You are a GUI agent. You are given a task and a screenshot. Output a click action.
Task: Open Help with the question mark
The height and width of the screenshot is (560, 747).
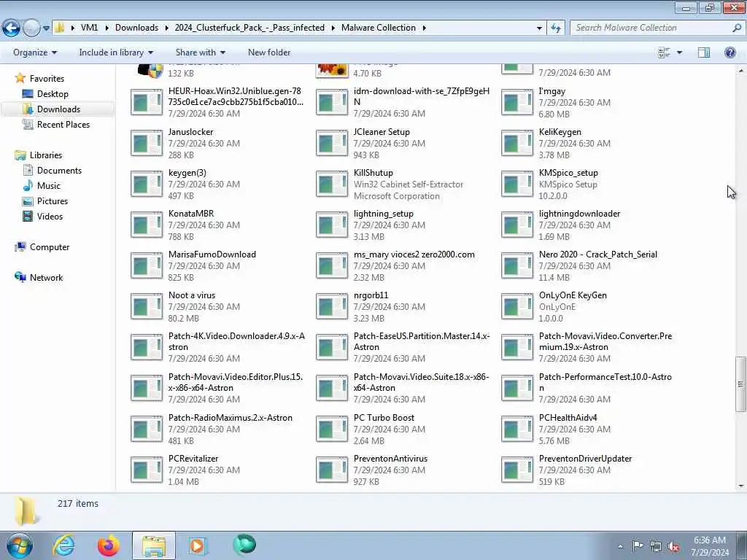point(729,52)
